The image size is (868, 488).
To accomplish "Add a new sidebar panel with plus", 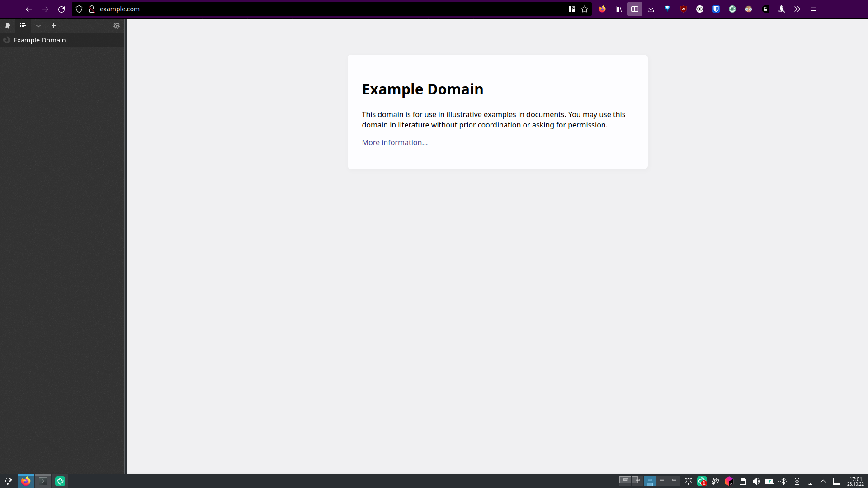I will tap(53, 26).
